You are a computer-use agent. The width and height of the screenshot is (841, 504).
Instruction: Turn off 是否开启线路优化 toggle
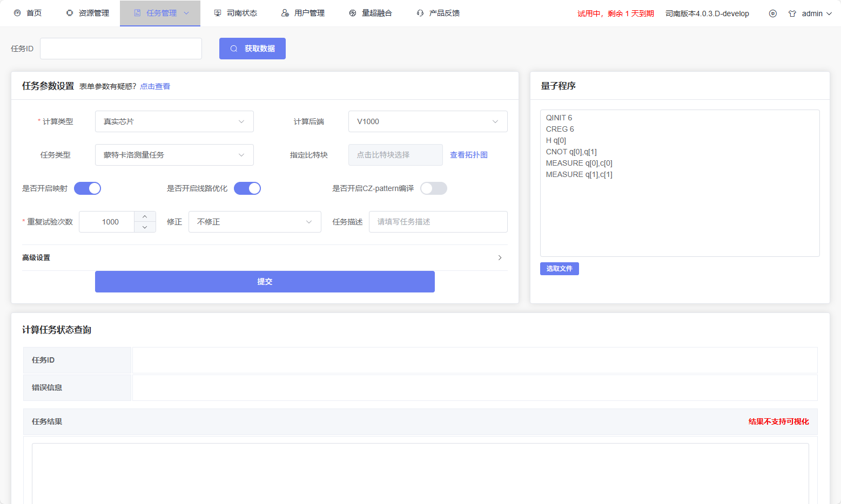(247, 188)
